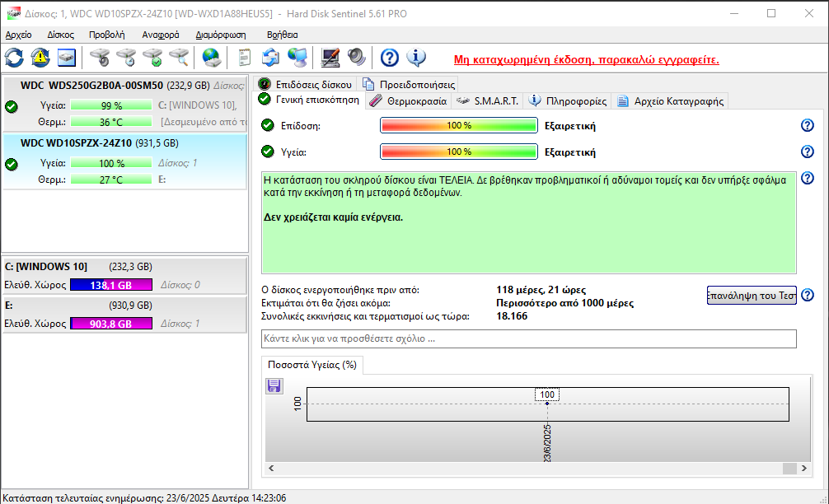Click the green check next to Επίδοση
Viewport: 829px width, 504px height.
(268, 125)
